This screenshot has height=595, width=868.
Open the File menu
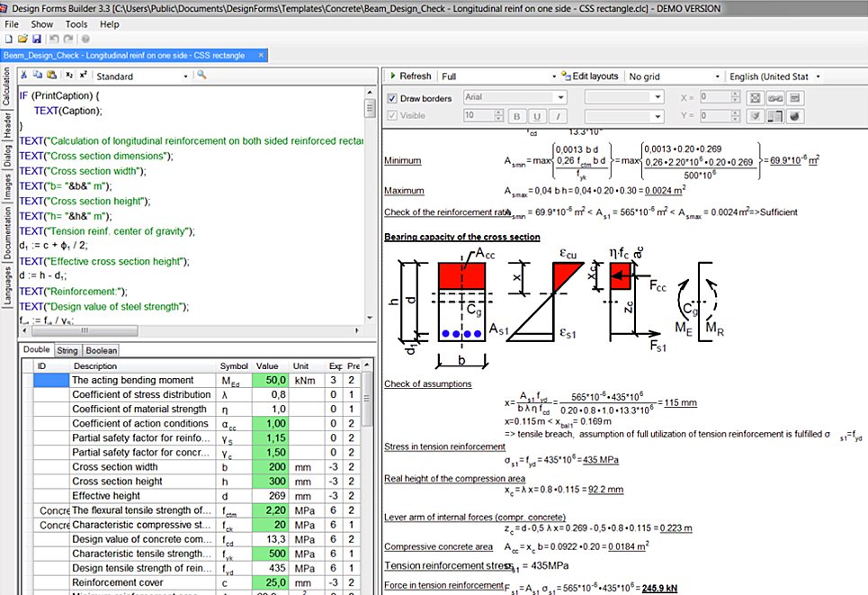click(12, 24)
